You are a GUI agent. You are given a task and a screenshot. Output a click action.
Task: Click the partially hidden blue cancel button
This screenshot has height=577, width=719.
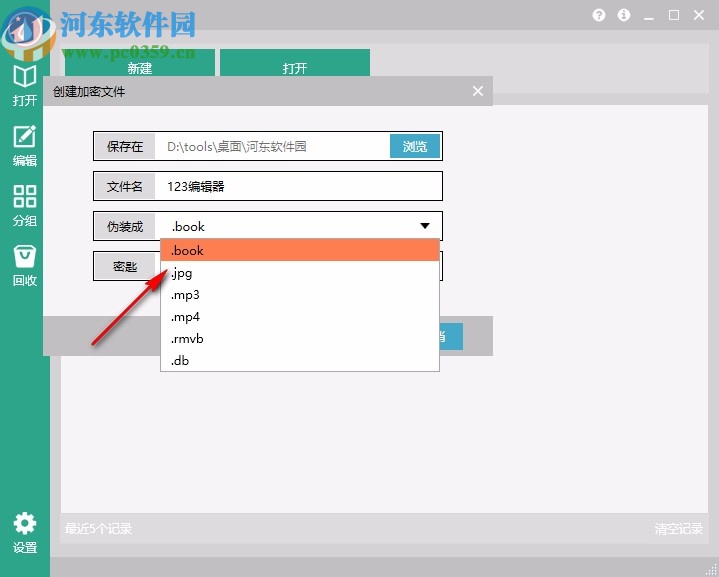tap(451, 336)
